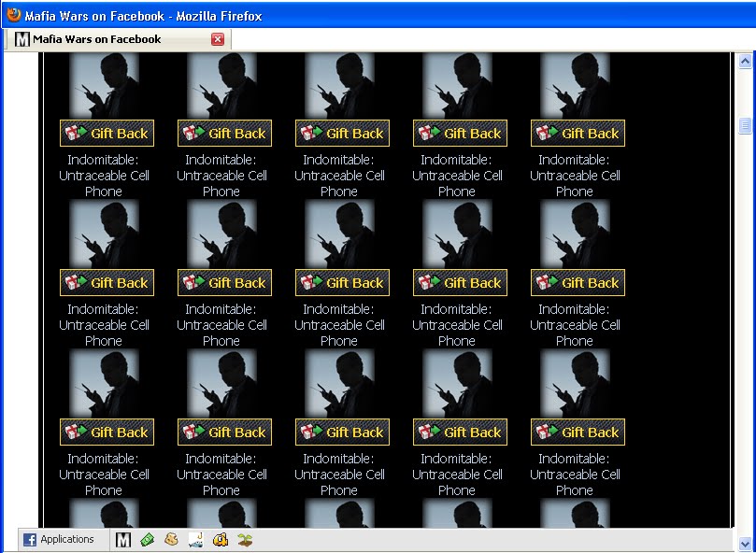
Task: Click the Facebook logo beside Applications
Action: coord(30,540)
